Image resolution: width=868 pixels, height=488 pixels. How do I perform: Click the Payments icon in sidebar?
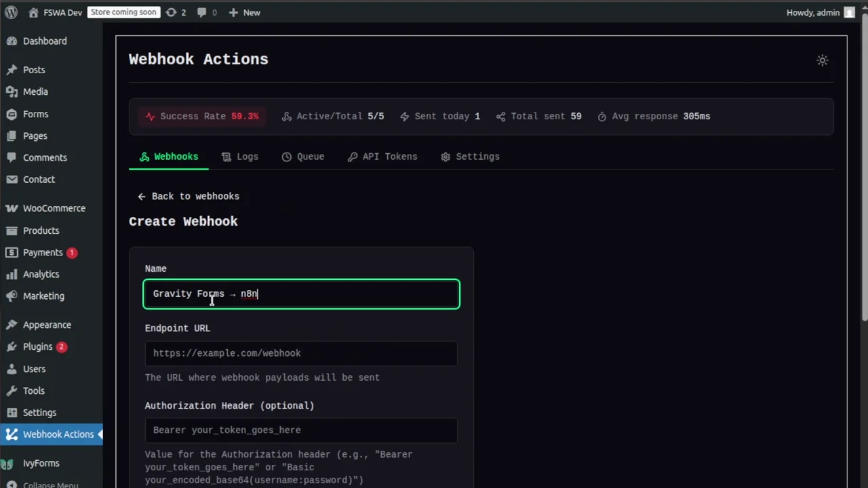coord(12,252)
